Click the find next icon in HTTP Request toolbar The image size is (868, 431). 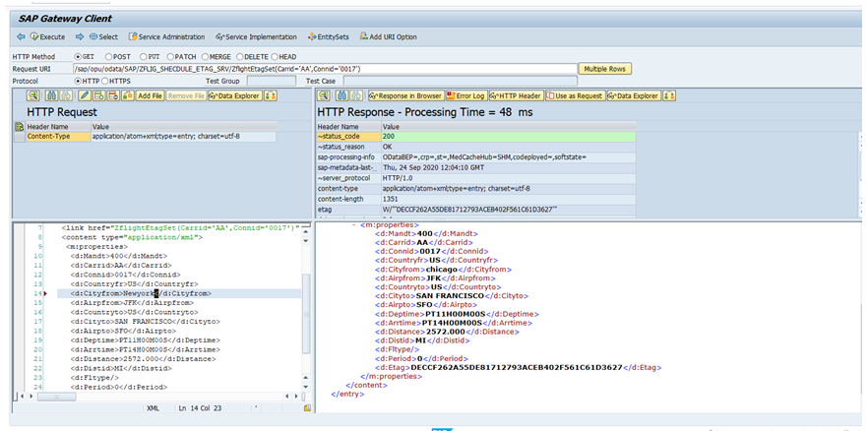click(66, 95)
